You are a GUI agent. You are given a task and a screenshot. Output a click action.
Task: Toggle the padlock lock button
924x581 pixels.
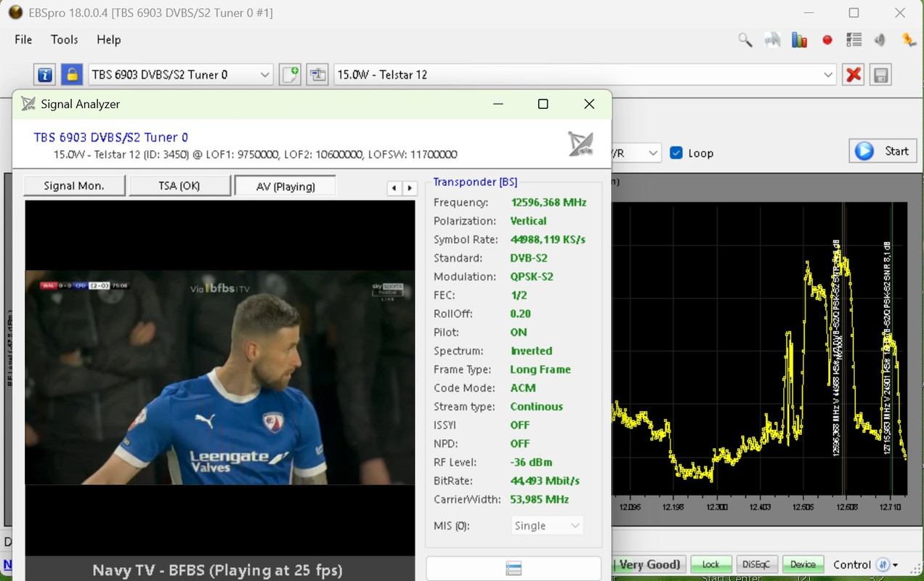(x=71, y=74)
